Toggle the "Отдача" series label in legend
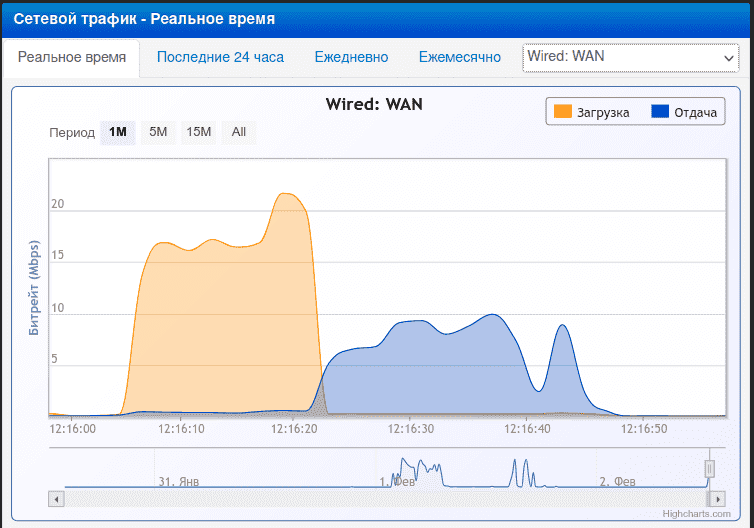The width and height of the screenshot is (754, 528). (697, 112)
